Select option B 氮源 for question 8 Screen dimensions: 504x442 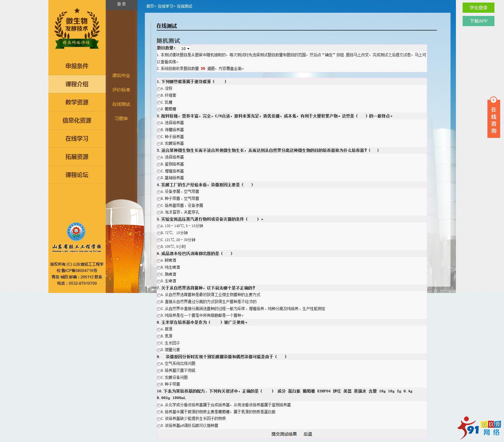point(159,337)
